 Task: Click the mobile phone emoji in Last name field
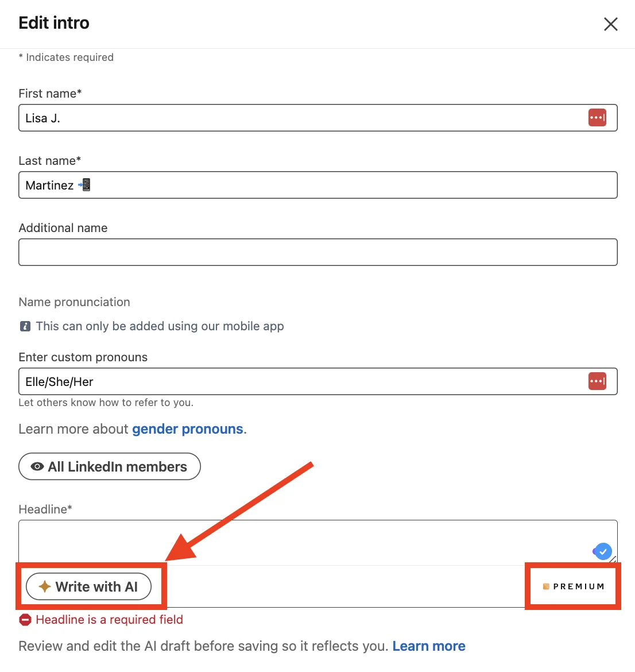84,185
